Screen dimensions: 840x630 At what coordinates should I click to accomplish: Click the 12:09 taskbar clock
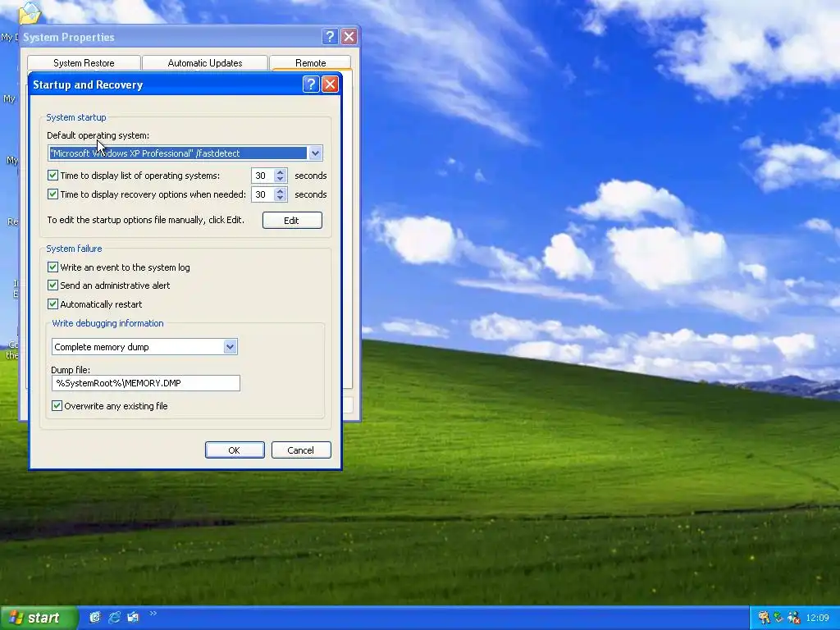(818, 618)
